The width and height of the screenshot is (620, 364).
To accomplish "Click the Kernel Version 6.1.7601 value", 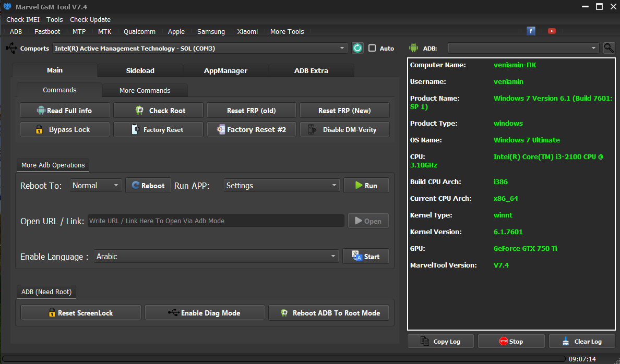I will pyautogui.click(x=508, y=232).
